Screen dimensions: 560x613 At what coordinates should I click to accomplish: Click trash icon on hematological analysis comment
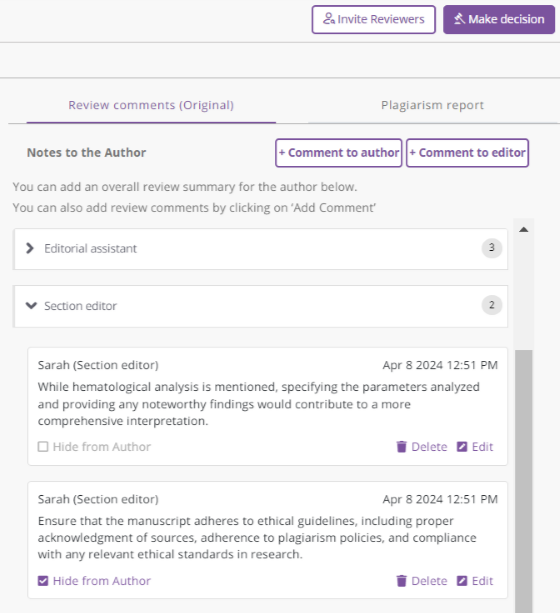[x=402, y=446]
